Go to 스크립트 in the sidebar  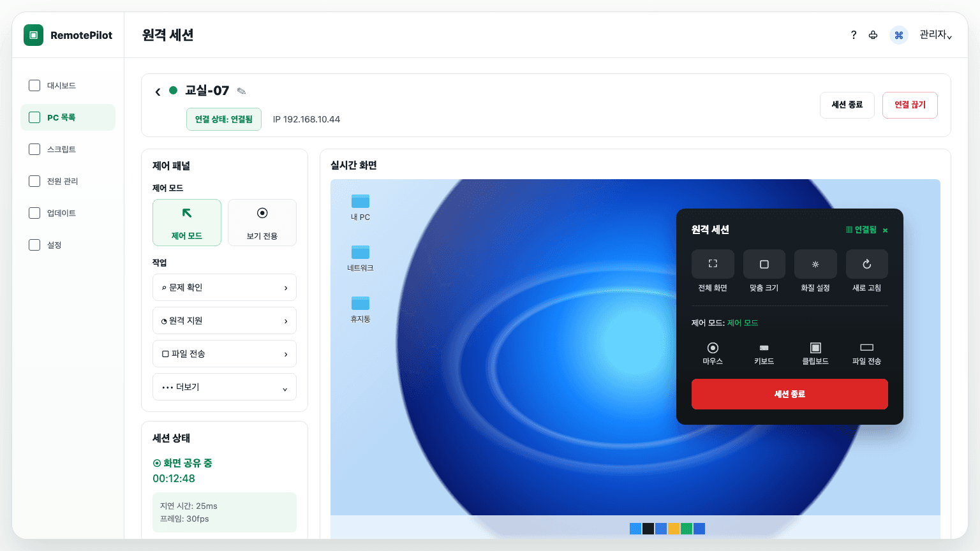(68, 149)
